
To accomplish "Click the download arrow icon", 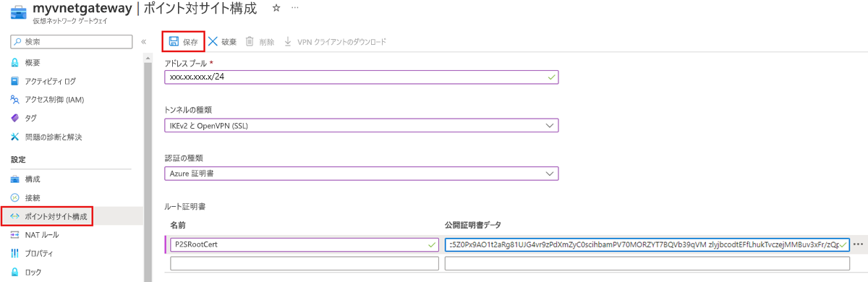I will tap(288, 42).
